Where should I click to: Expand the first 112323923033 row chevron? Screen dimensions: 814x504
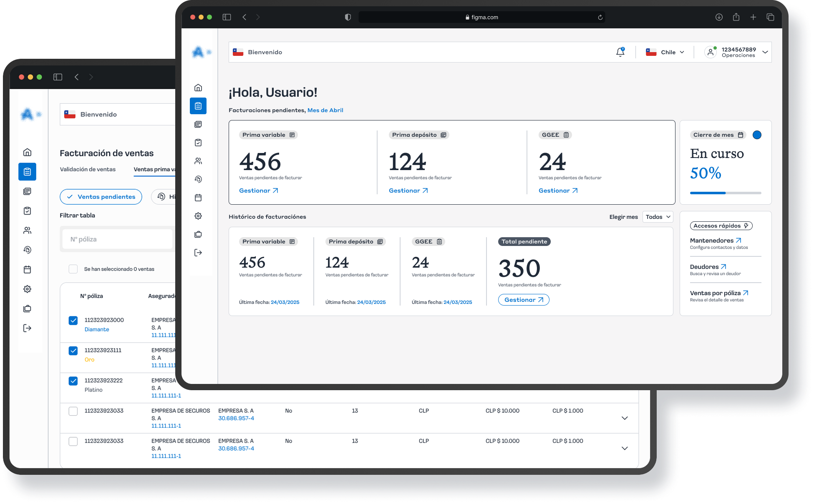click(x=625, y=418)
